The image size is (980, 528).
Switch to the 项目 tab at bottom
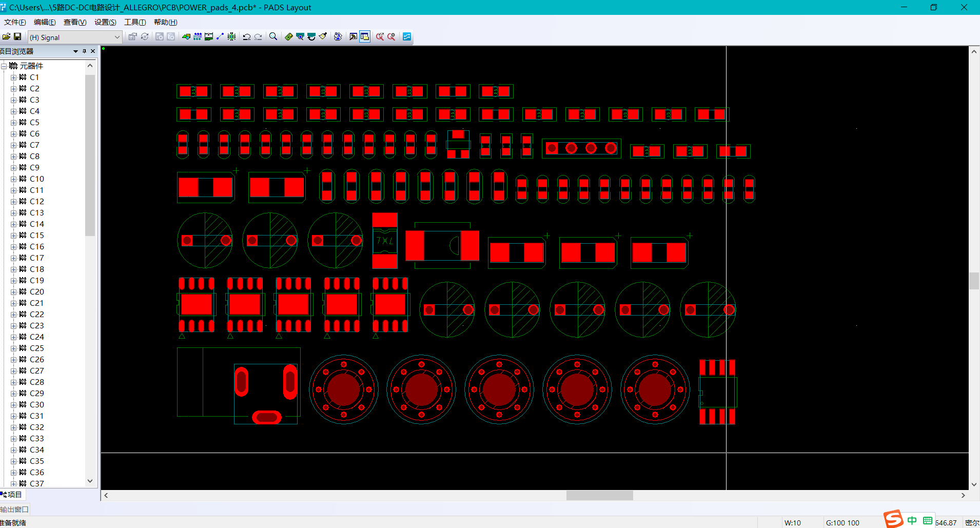point(12,494)
